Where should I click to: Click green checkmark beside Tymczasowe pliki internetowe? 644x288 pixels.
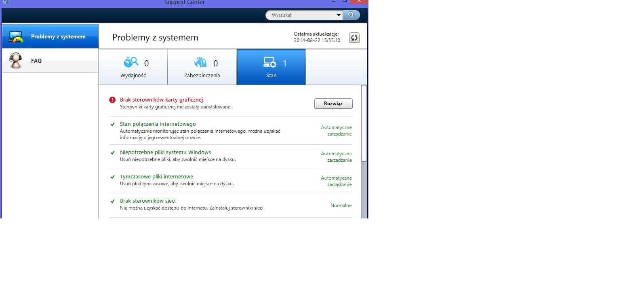point(113,177)
